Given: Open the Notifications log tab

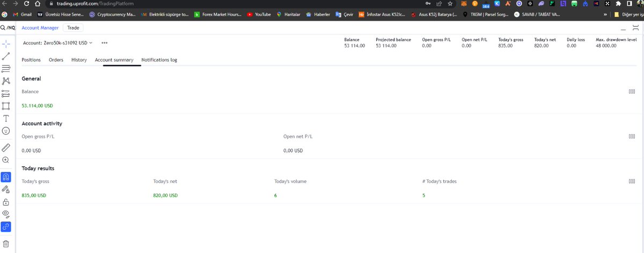Looking at the screenshot, I should [x=159, y=60].
